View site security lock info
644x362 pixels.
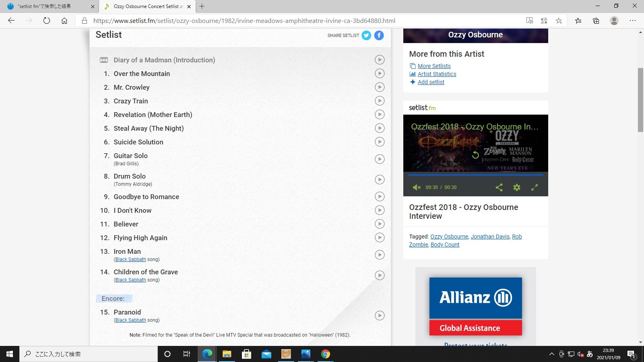click(84, 21)
